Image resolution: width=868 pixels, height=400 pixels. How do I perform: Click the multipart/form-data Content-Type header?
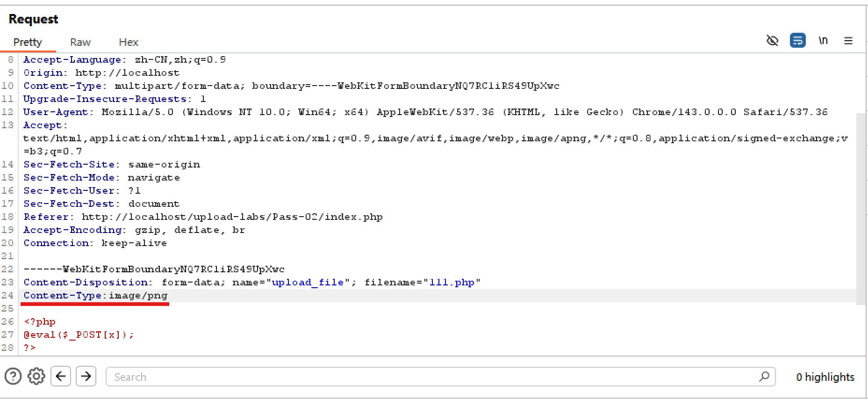click(291, 86)
